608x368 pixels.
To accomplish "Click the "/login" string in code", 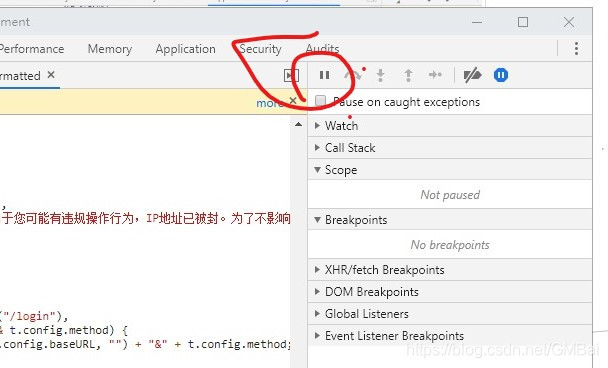I will click(x=30, y=316).
